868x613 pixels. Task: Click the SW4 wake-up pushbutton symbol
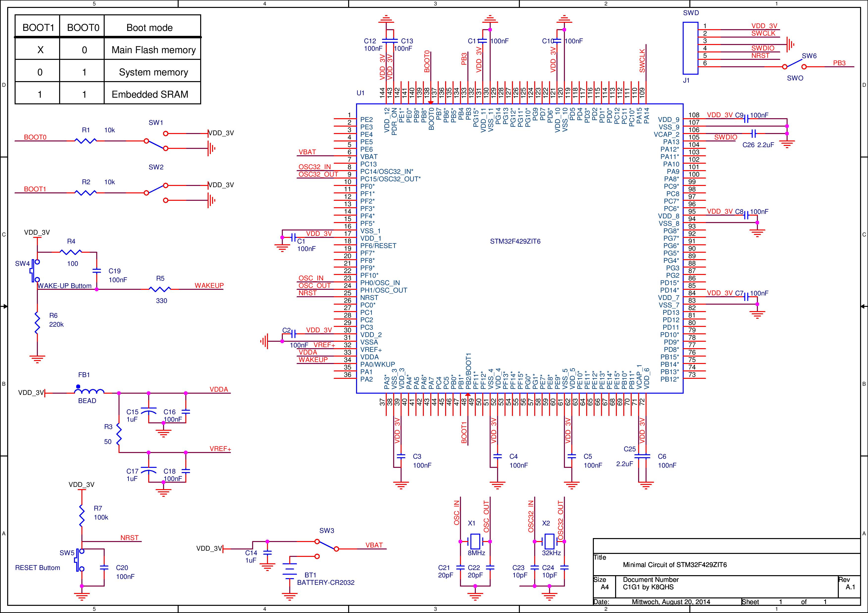[35, 271]
